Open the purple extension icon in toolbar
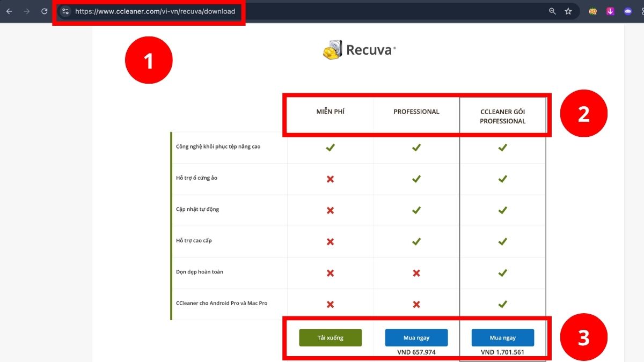 point(628,11)
